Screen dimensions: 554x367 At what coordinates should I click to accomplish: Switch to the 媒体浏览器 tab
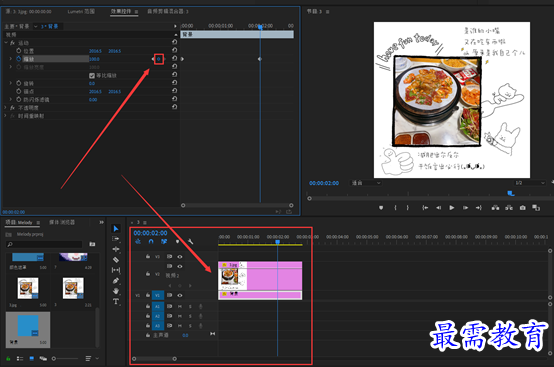click(62, 222)
